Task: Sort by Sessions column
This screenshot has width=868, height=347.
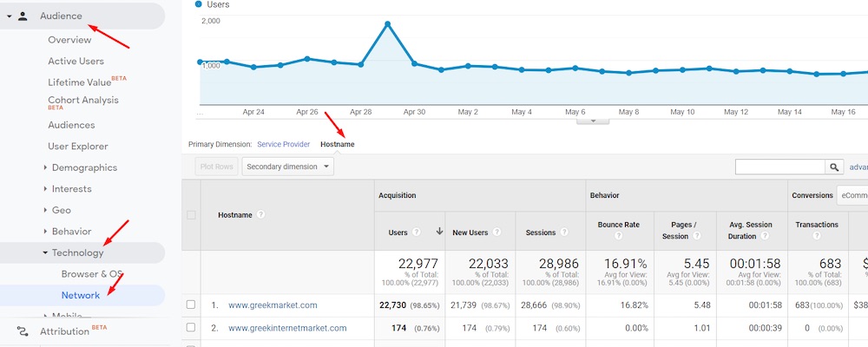Action: pyautogui.click(x=540, y=233)
